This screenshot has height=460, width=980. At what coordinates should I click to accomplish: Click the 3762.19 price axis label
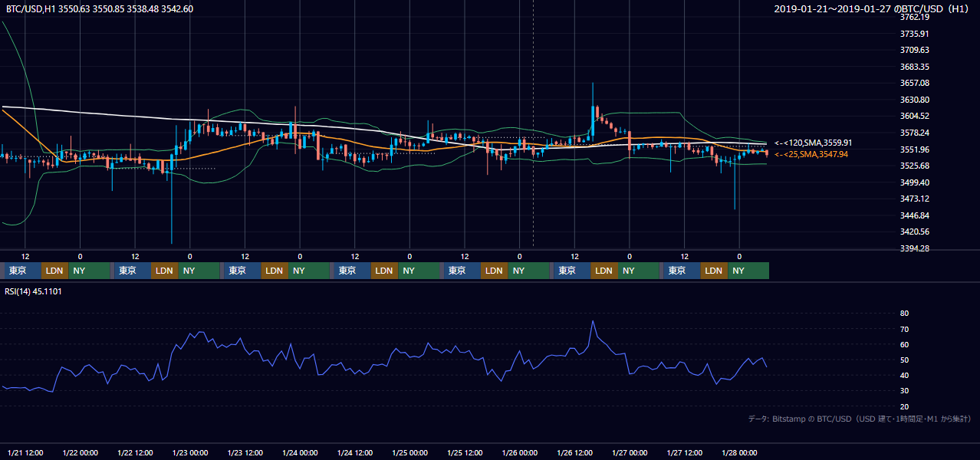click(x=914, y=17)
